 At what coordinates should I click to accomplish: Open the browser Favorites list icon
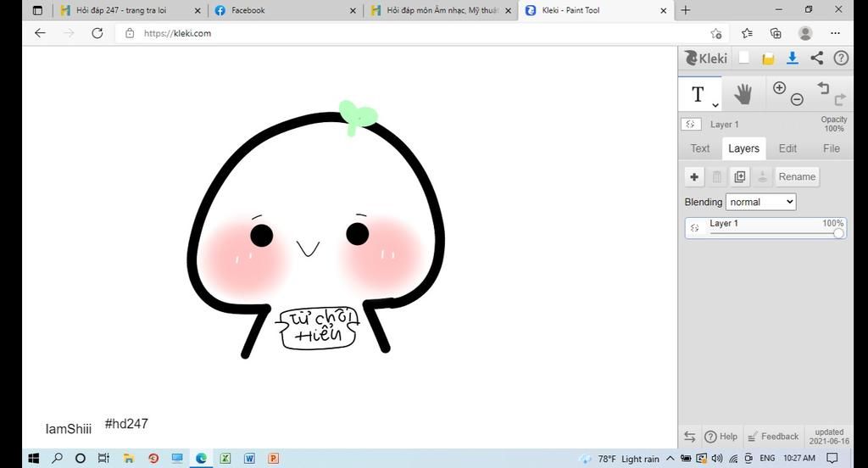click(747, 33)
